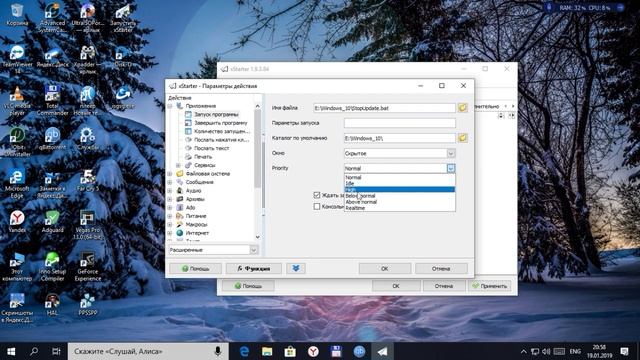Select 'Количество запущен...' action in tree

(222, 131)
